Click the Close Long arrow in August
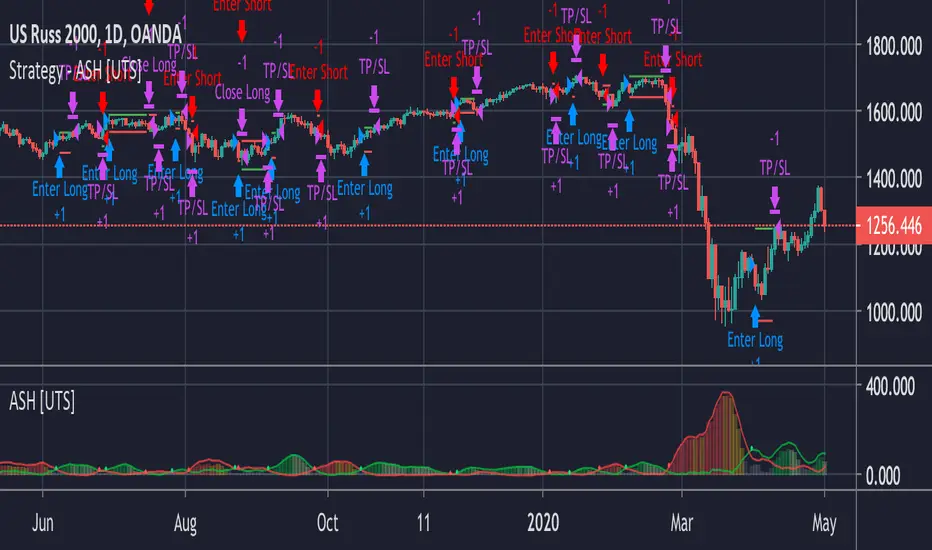The image size is (932, 550). tap(242, 120)
